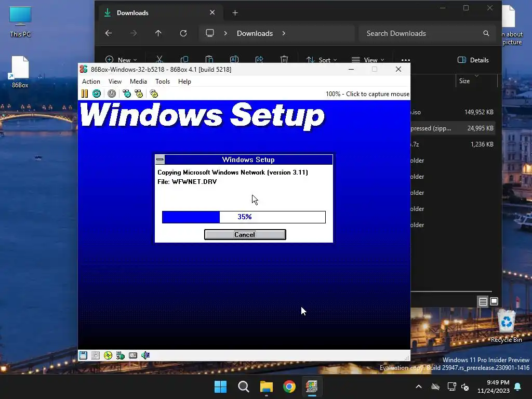Click the speaker sound status bar icon
Viewport: 532px width, 399px height.
(145, 355)
